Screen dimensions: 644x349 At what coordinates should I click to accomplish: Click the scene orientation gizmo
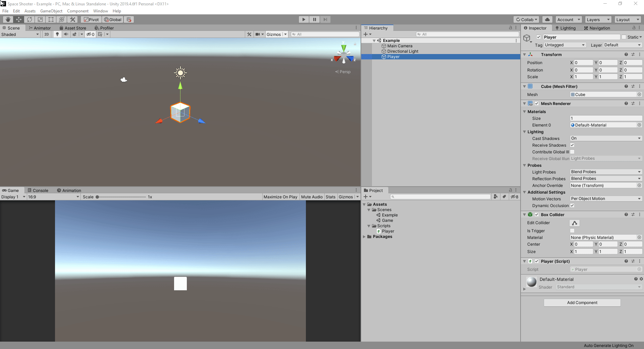[x=344, y=54]
